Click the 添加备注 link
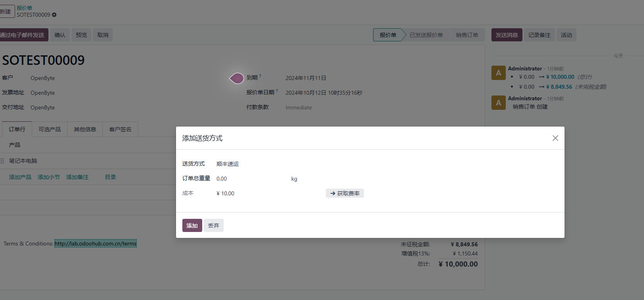644x300 pixels. click(77, 177)
